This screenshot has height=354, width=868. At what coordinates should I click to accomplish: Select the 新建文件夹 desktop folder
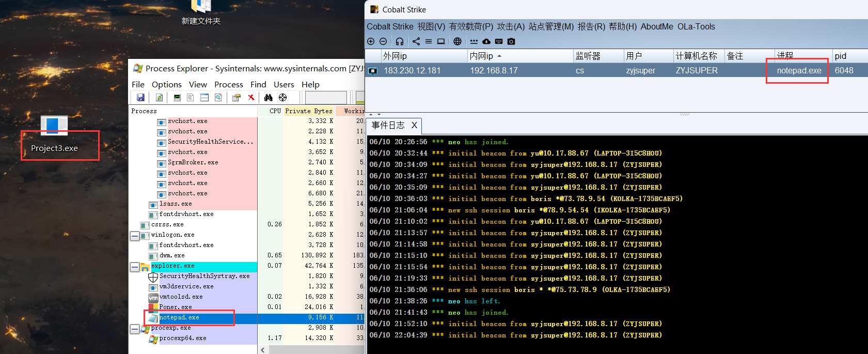pos(201,12)
